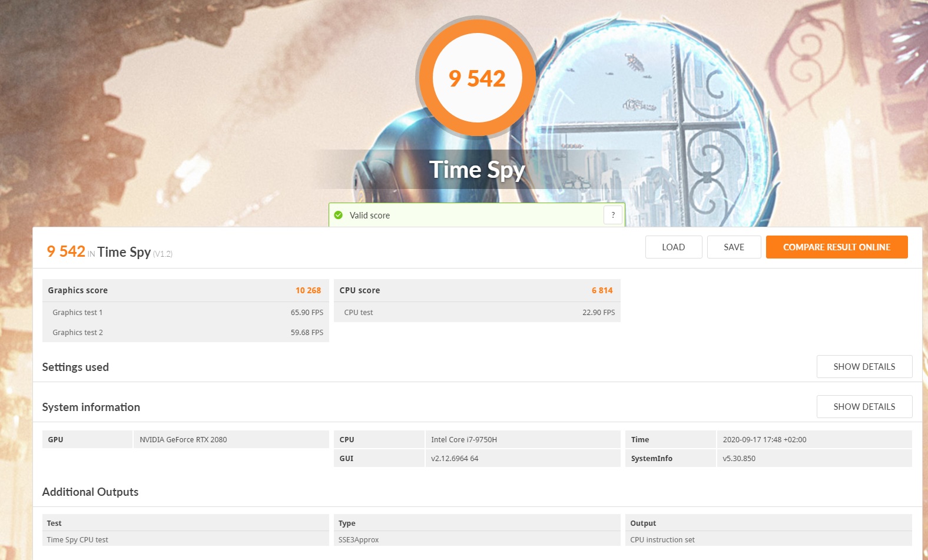928x560 pixels.
Task: Select the 59.68 FPS value
Action: [307, 333]
